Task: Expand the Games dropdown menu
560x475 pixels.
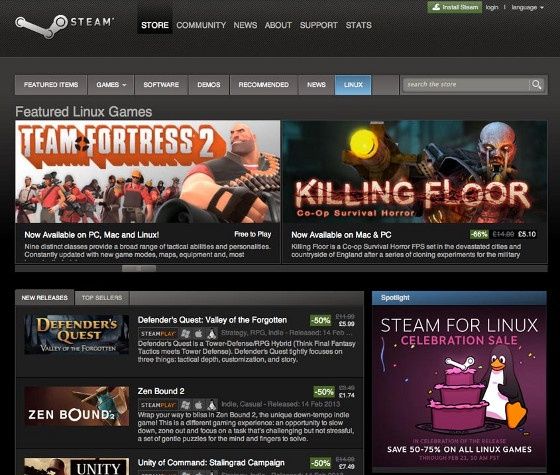Action: [x=111, y=85]
